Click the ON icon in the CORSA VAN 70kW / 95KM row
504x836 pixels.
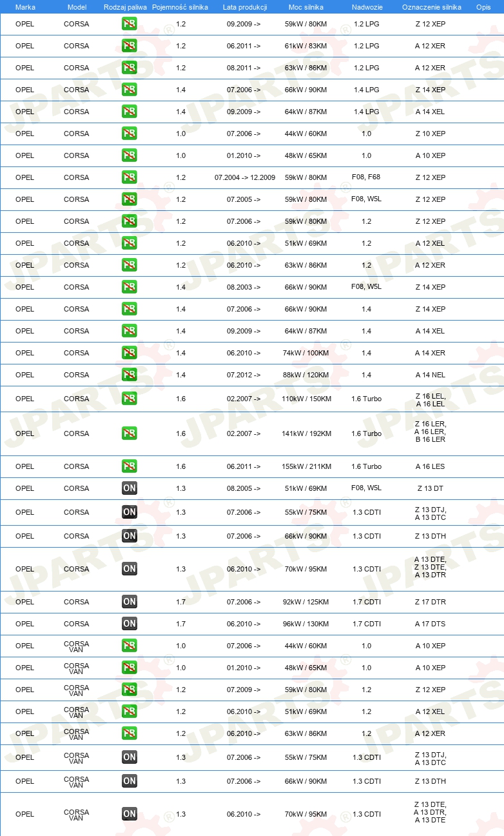pyautogui.click(x=130, y=814)
